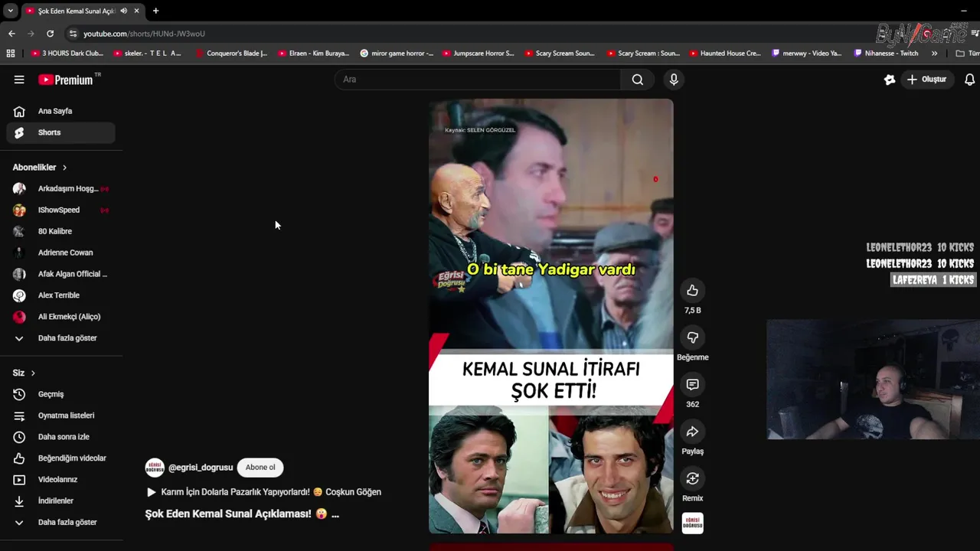The image size is (980, 551).
Task: Open İndirilenler downloads
Action: point(61,501)
